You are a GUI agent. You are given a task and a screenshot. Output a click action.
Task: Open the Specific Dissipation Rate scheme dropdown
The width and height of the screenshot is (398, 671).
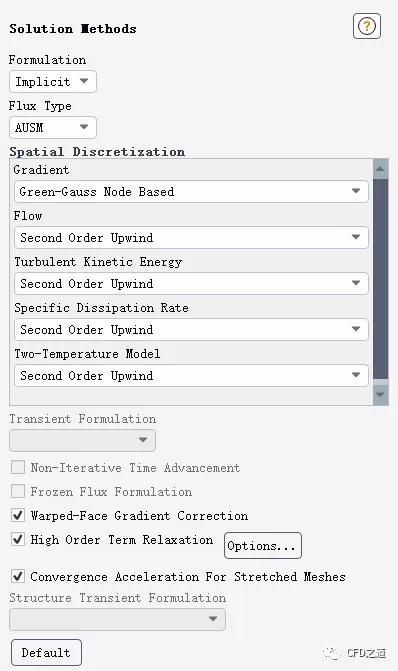191,330
